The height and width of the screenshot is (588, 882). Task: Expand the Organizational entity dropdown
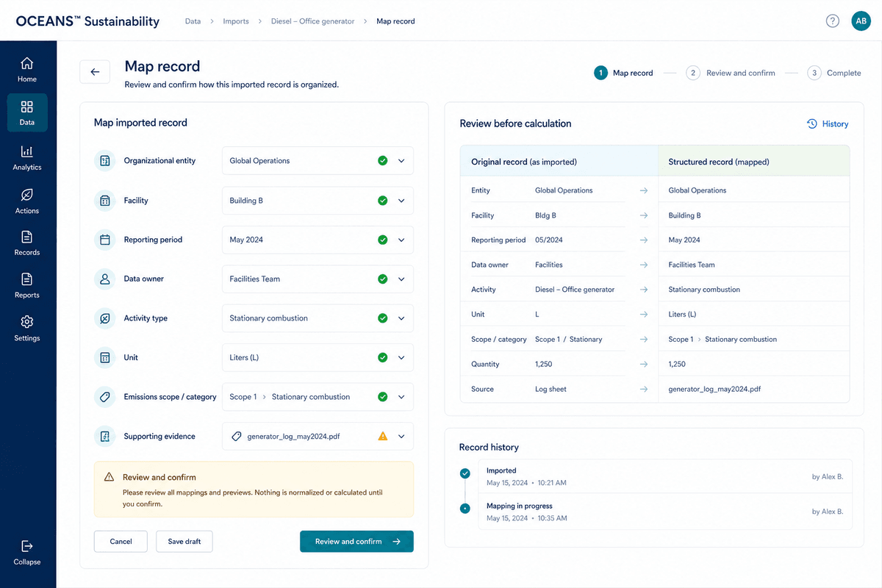(x=401, y=160)
